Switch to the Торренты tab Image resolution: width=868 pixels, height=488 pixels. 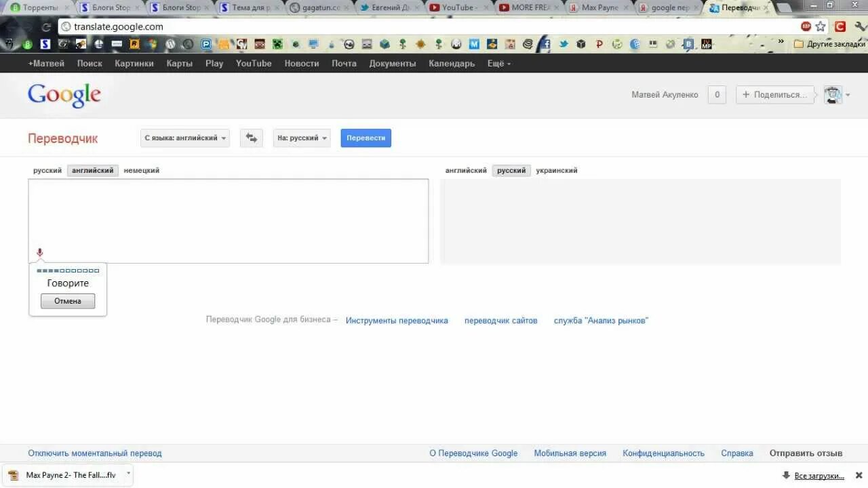pyautogui.click(x=39, y=7)
